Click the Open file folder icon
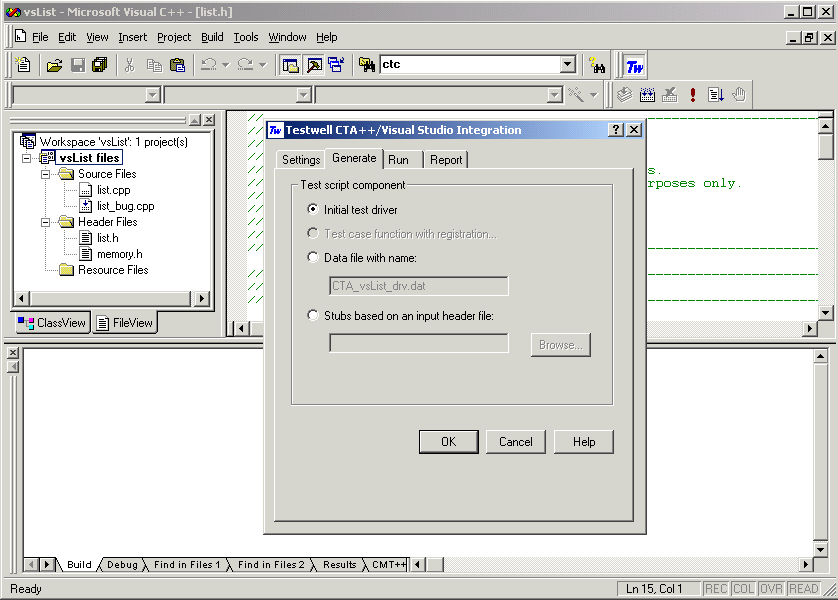Screen dimensions: 838x600 click(54, 65)
